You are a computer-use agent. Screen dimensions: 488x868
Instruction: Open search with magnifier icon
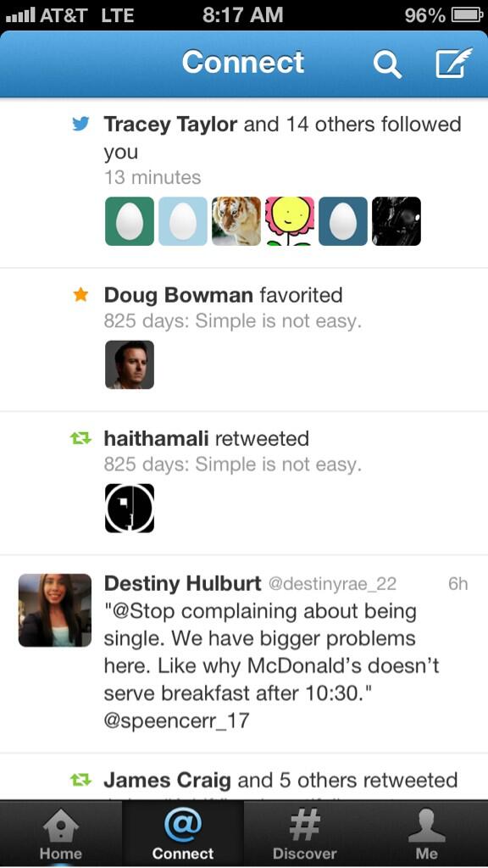(386, 64)
